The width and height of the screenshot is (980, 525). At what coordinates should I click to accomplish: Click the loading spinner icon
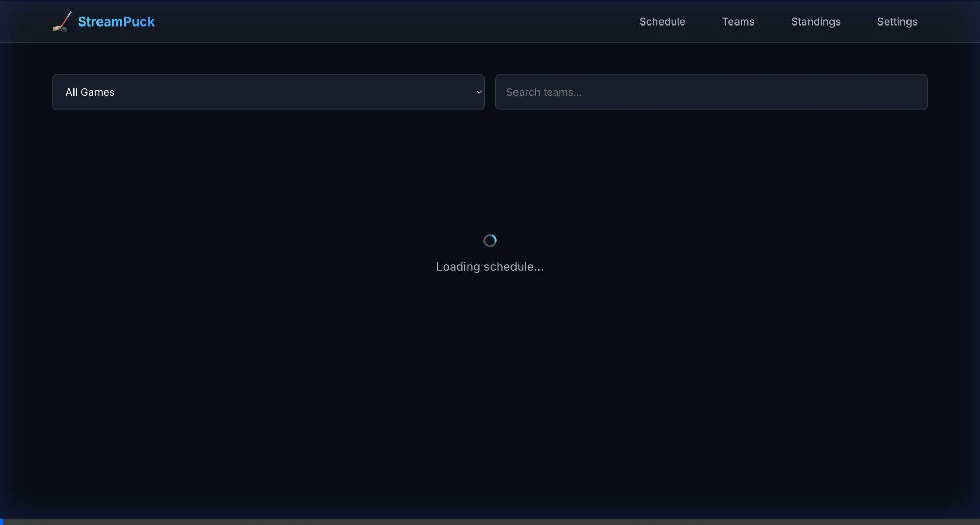click(x=490, y=241)
